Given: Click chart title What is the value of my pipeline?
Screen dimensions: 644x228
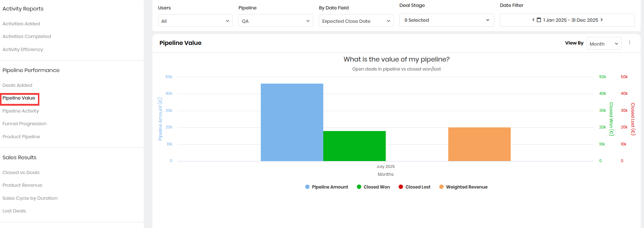Looking at the screenshot, I should (397, 59).
